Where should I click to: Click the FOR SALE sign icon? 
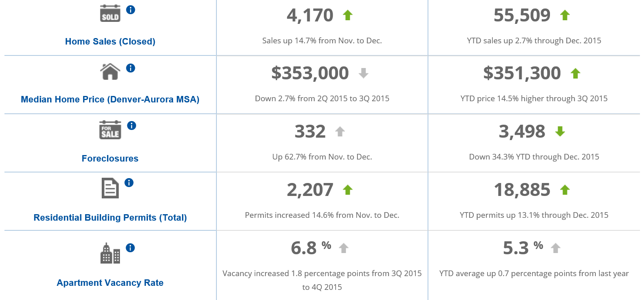click(110, 130)
